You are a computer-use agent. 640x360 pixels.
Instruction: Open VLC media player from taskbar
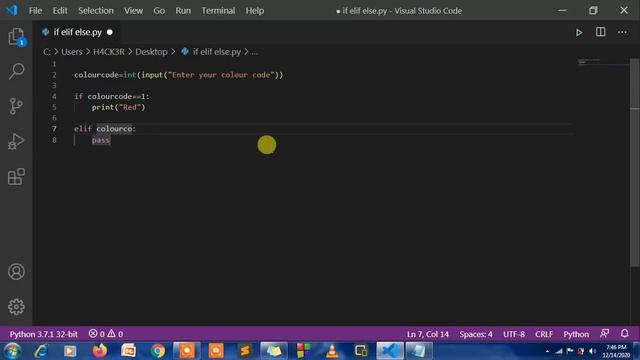332,351
